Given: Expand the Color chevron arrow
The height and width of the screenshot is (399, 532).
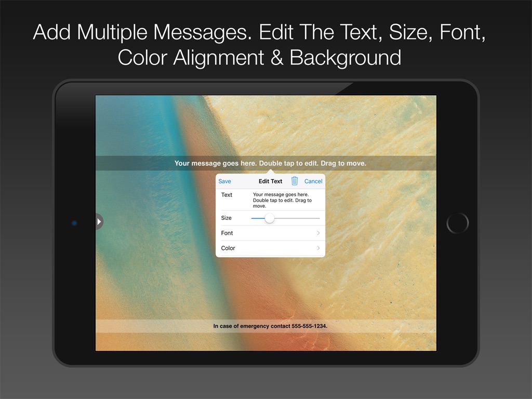Looking at the screenshot, I should coord(318,248).
